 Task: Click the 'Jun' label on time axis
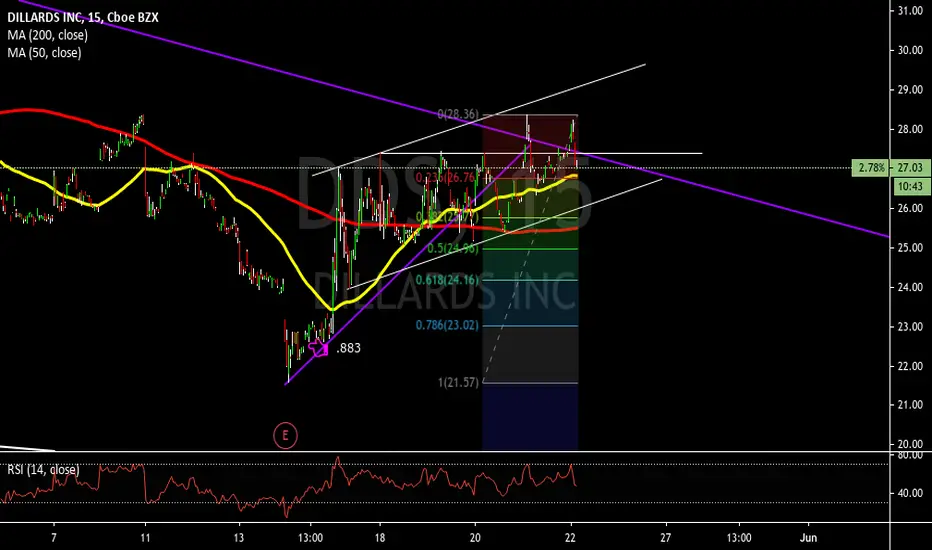click(808, 538)
